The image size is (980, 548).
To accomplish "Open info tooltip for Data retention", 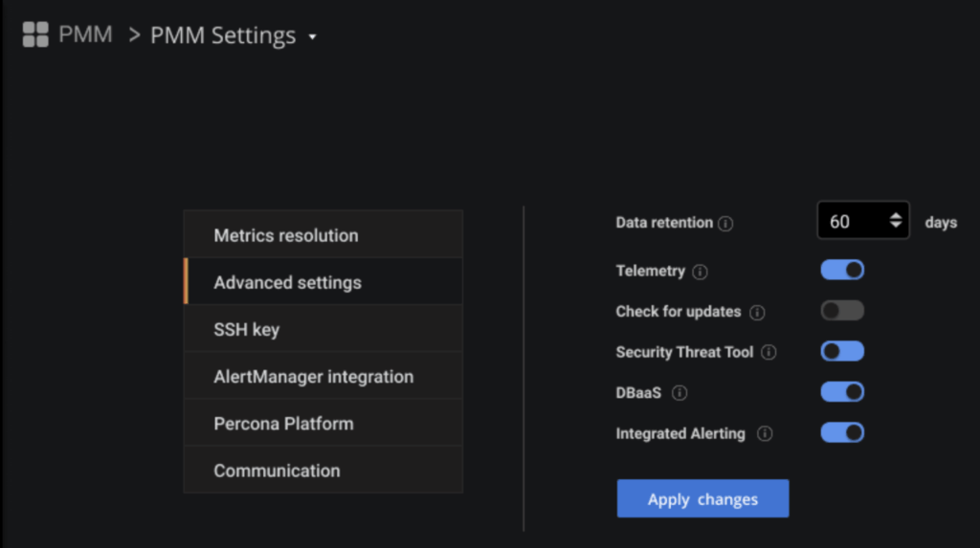I will [725, 224].
